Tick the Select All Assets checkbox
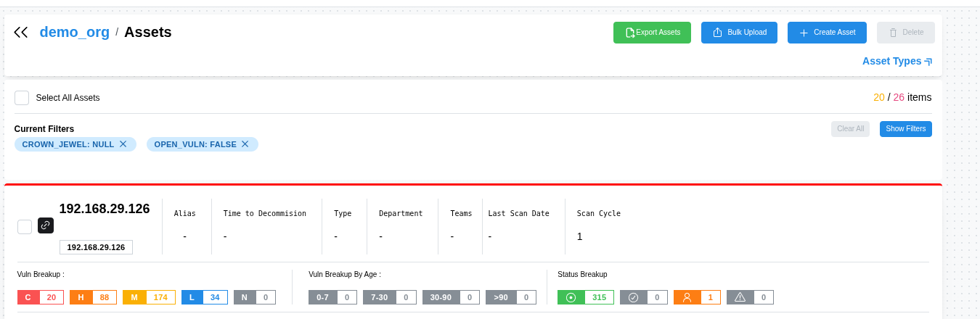 point(22,98)
